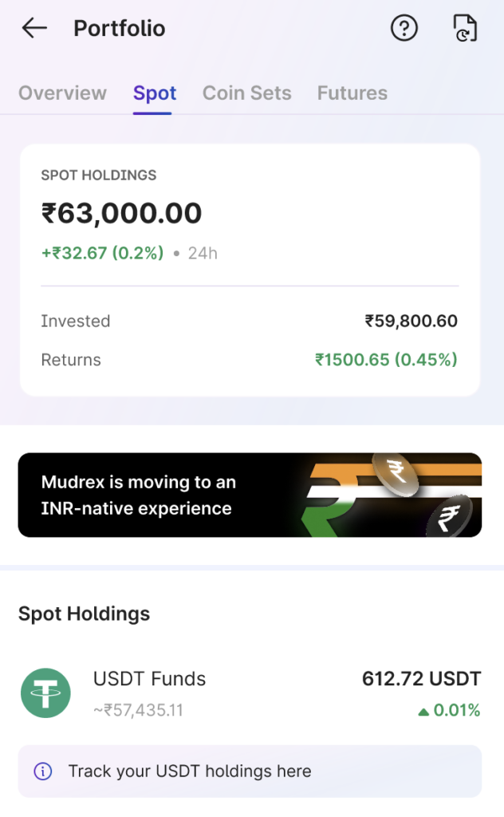Open the help question mark icon

[x=404, y=29]
